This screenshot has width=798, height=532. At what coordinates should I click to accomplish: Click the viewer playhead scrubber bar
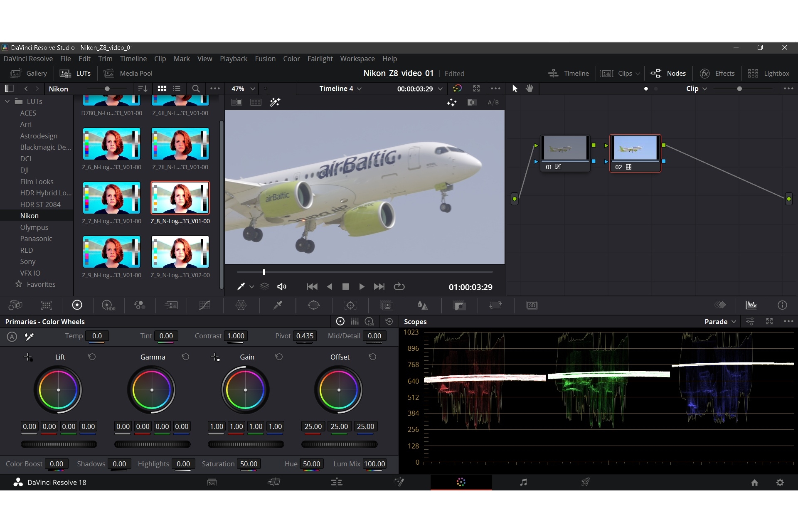(365, 272)
